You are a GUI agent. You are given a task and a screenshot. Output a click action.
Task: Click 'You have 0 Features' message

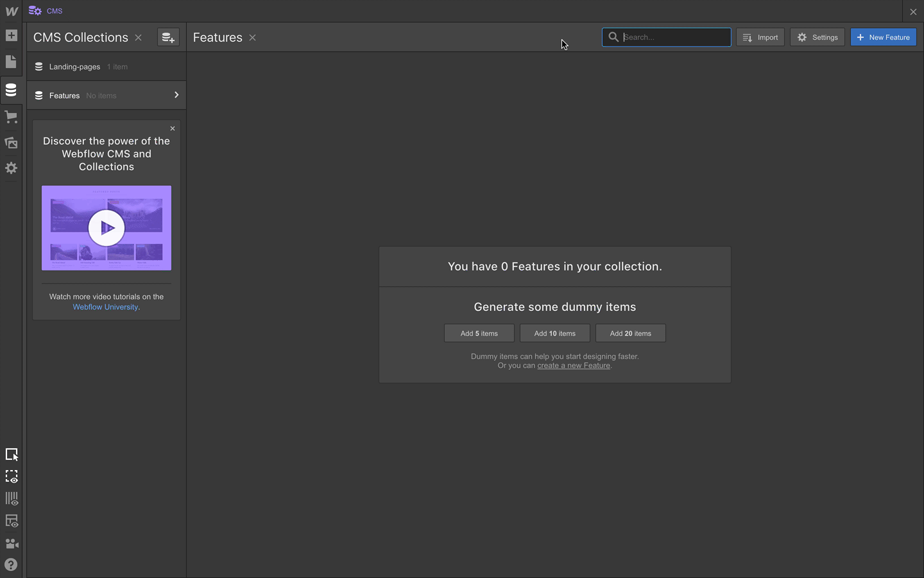click(555, 267)
